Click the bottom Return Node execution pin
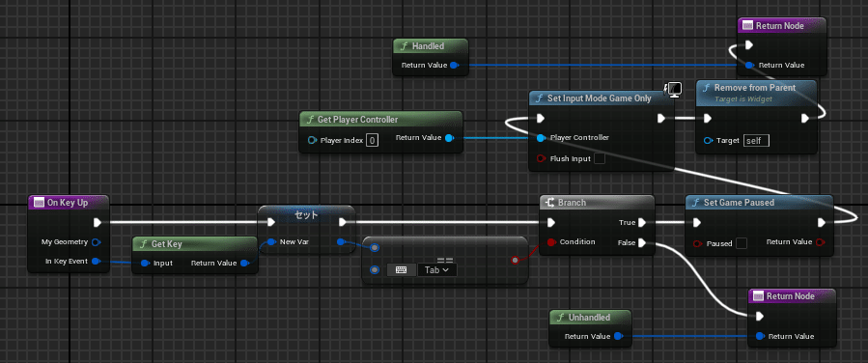Image resolution: width=868 pixels, height=363 pixels. (760, 317)
